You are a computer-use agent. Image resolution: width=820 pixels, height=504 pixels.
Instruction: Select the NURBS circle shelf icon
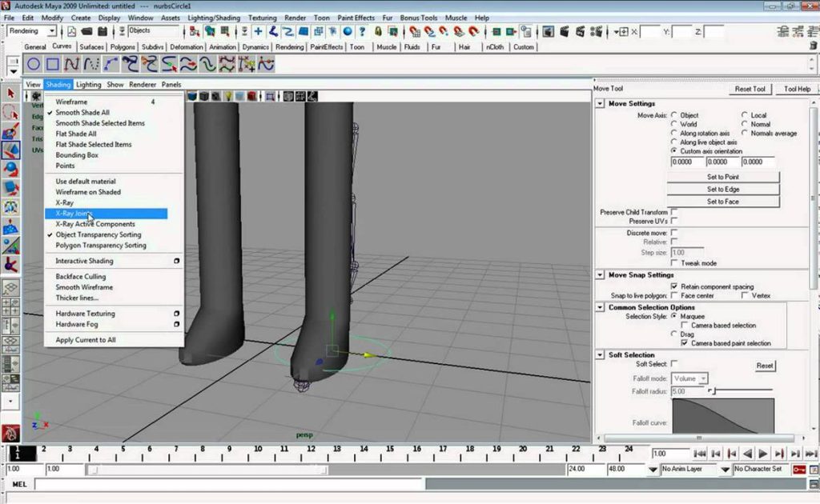coord(34,64)
